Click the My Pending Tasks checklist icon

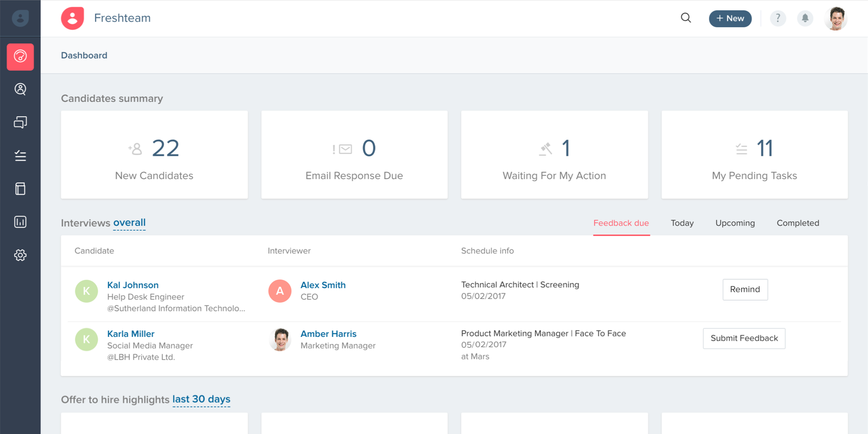click(x=742, y=149)
